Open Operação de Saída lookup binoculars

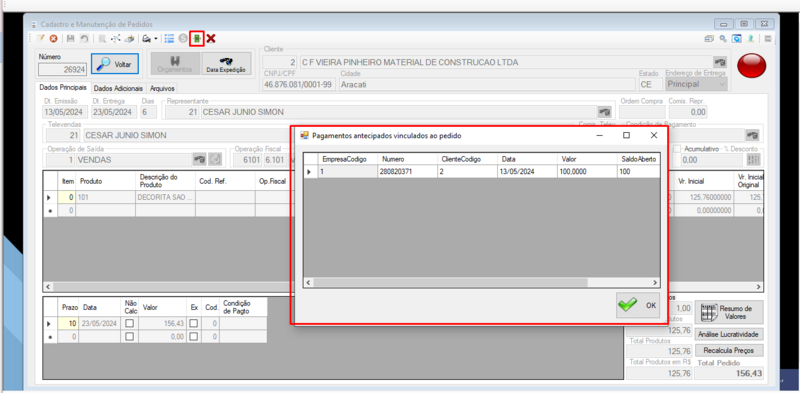tap(199, 160)
